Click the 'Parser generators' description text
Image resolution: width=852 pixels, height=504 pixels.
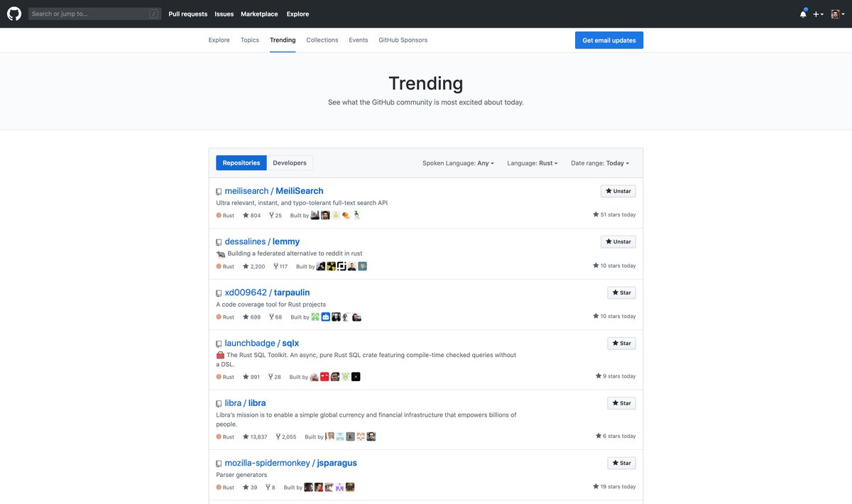pyautogui.click(x=241, y=475)
